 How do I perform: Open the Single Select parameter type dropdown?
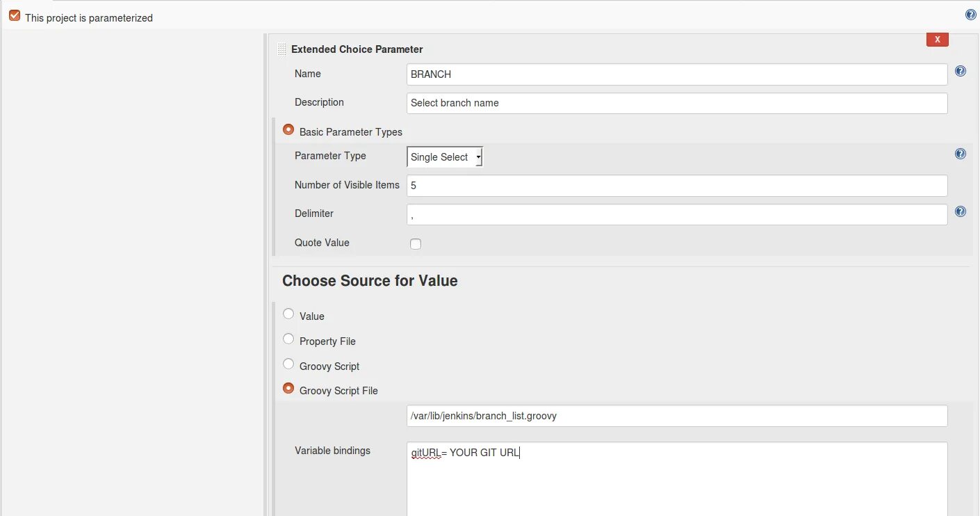[x=445, y=157]
